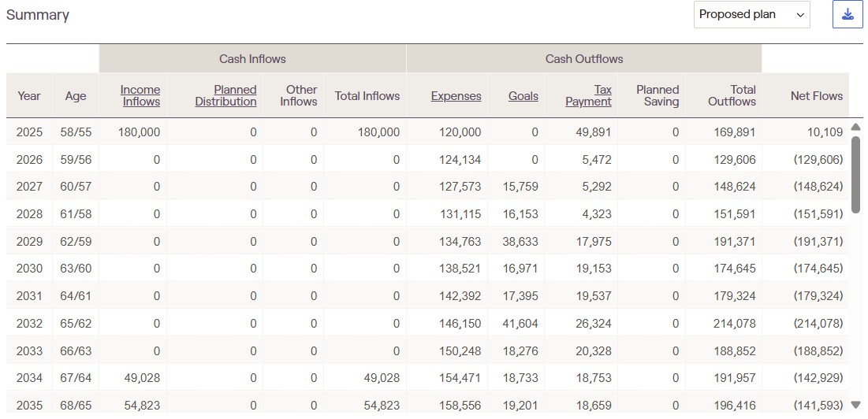Select the 2025 year row
The width and height of the screenshot is (868, 419).
point(29,132)
